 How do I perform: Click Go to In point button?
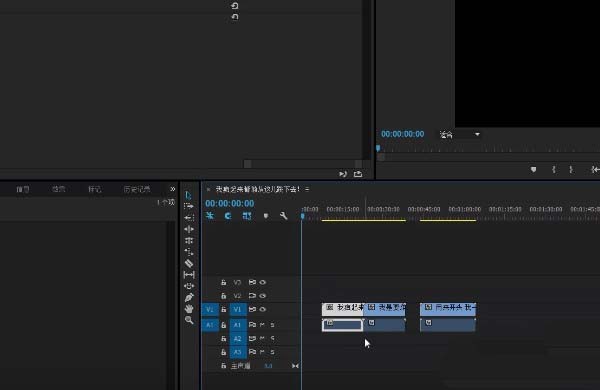coord(595,169)
